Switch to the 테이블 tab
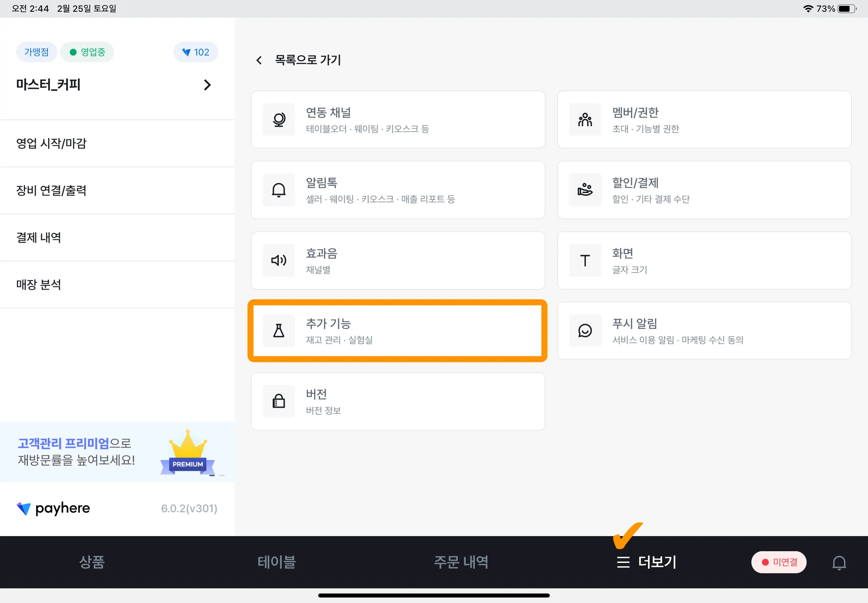868x603 pixels. coord(277,562)
